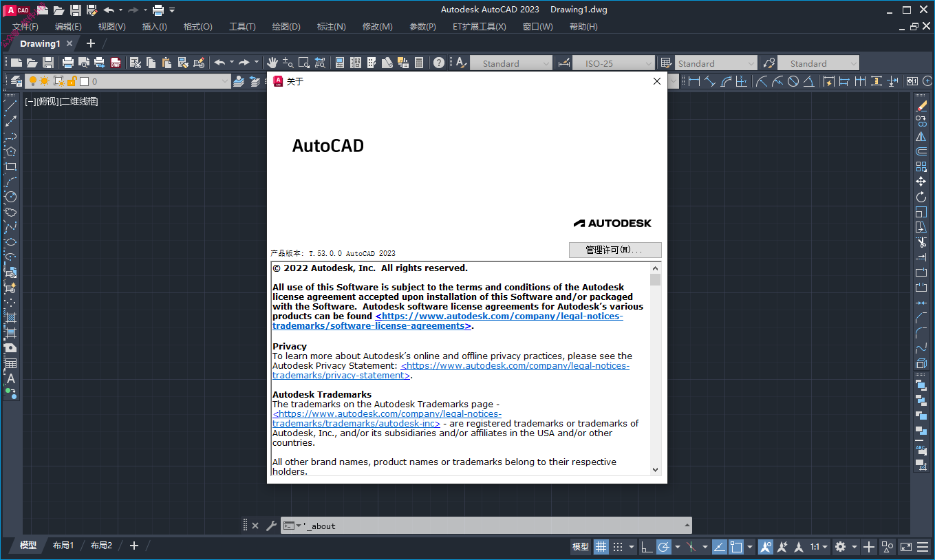Select the Line draw tool

click(x=10, y=105)
